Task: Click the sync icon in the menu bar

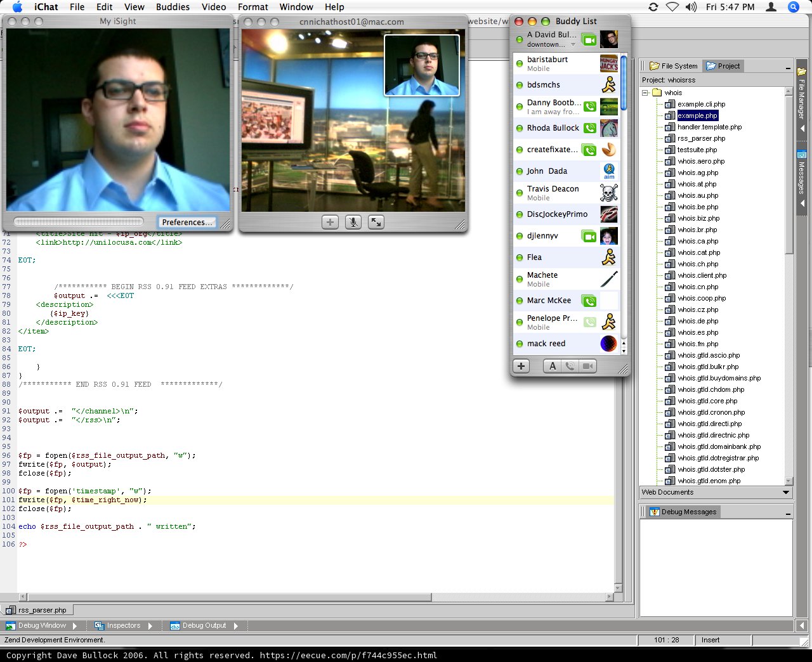Action: pyautogui.click(x=653, y=7)
